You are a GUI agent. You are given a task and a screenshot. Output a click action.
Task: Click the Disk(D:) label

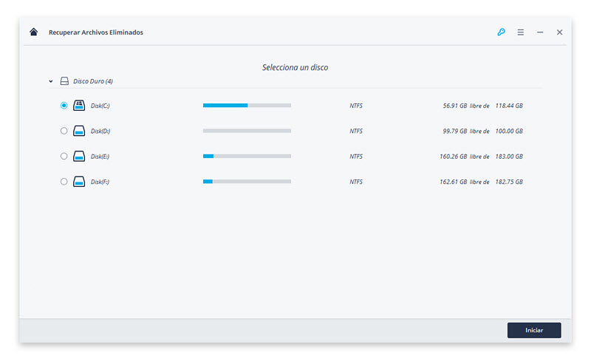pyautogui.click(x=100, y=131)
